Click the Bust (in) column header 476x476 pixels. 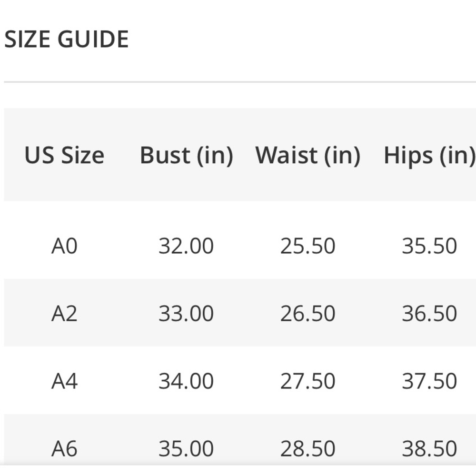pos(186,155)
